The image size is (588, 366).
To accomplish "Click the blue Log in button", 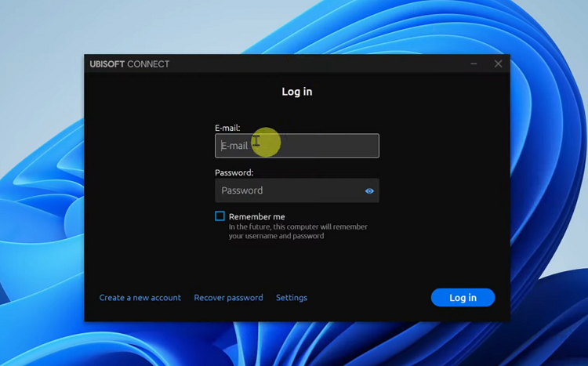I will tap(463, 297).
